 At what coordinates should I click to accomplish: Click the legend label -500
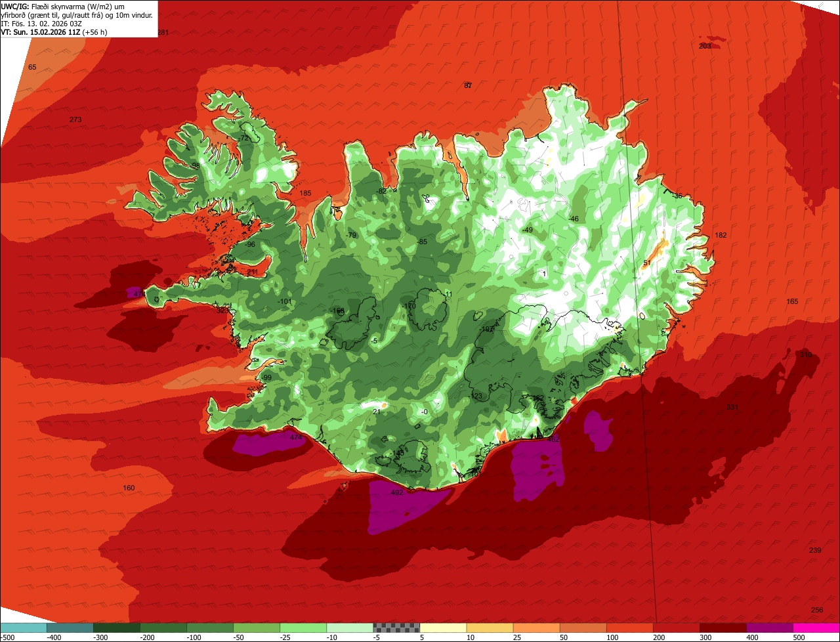[x=7, y=637]
